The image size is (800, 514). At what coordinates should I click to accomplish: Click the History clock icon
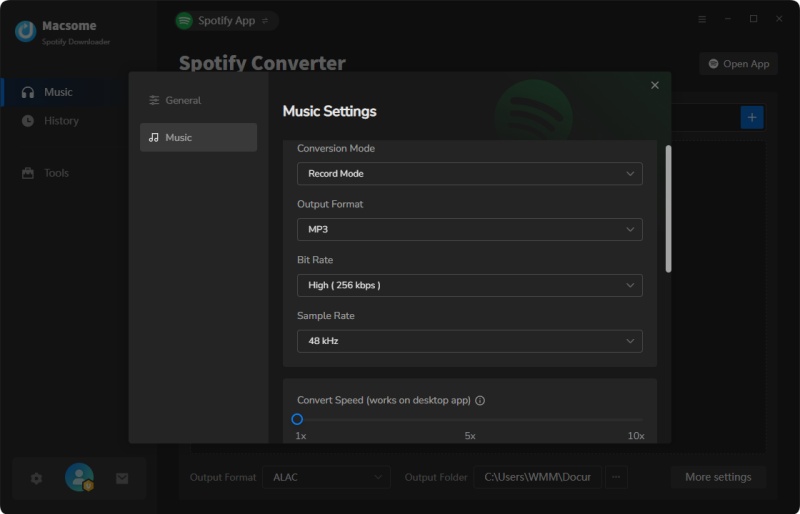click(x=28, y=121)
